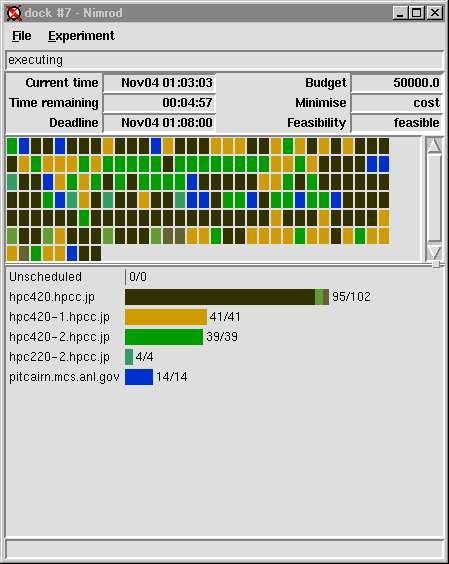
Task: Open the Experiment menu
Action: 81,36
